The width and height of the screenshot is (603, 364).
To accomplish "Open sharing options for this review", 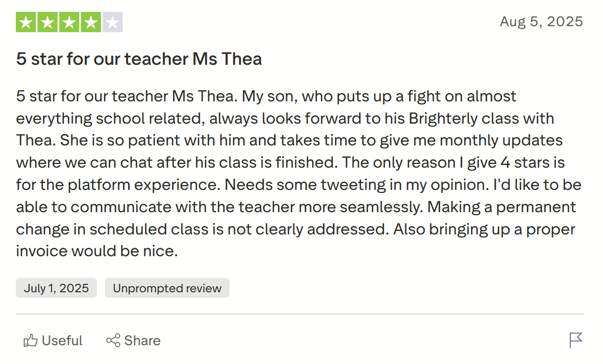I will 133,340.
